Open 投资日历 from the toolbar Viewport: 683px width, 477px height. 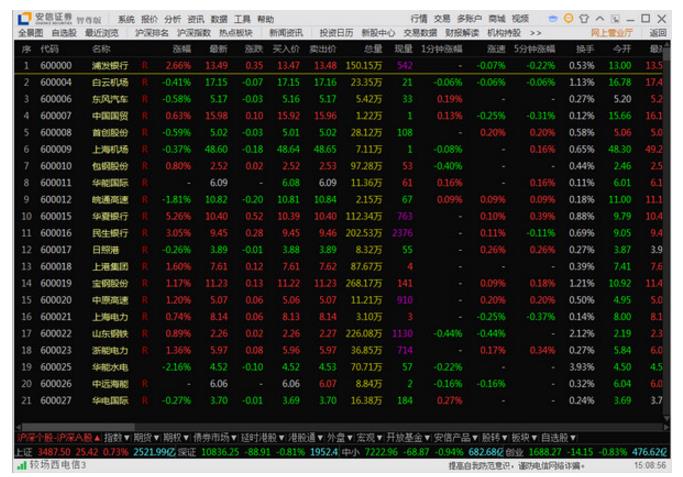[x=336, y=33]
